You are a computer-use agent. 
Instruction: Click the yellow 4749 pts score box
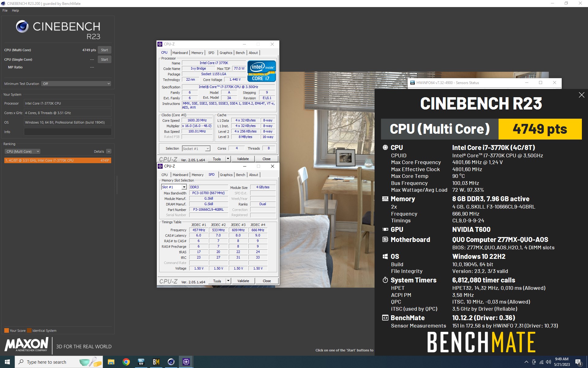[540, 129]
